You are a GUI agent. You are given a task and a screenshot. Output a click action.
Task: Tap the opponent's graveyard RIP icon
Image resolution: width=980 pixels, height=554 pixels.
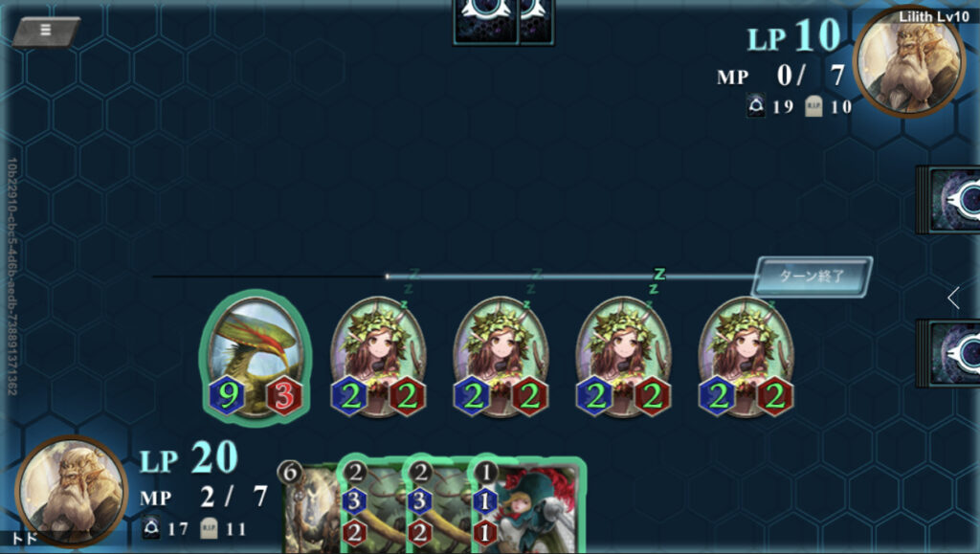[813, 106]
